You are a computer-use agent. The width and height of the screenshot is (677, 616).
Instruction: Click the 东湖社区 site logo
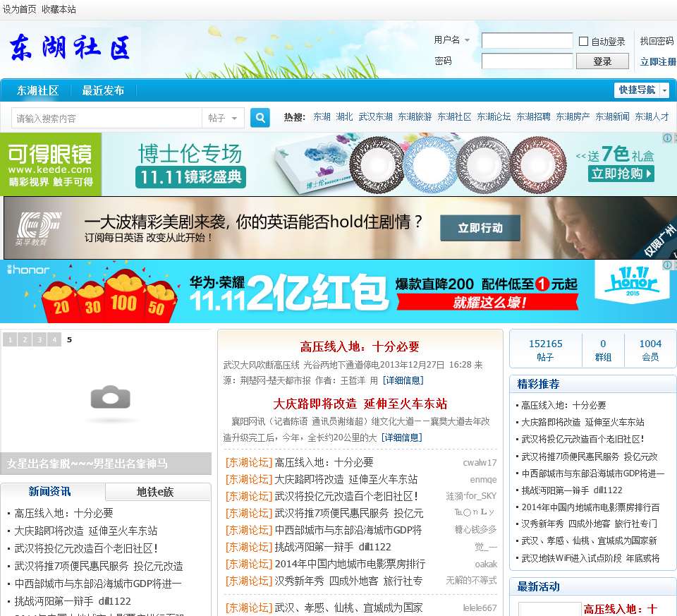pyautogui.click(x=71, y=48)
